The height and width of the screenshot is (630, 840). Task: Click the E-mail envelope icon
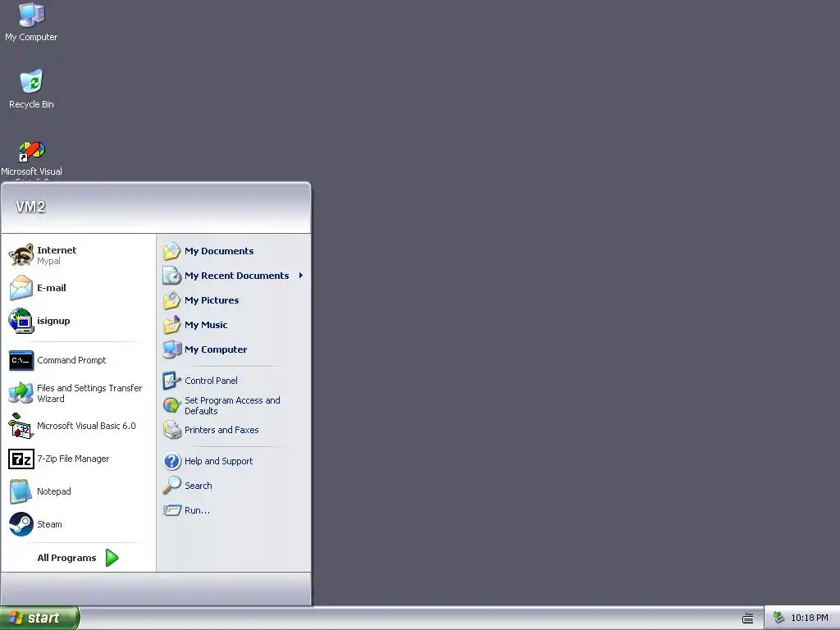(21, 288)
